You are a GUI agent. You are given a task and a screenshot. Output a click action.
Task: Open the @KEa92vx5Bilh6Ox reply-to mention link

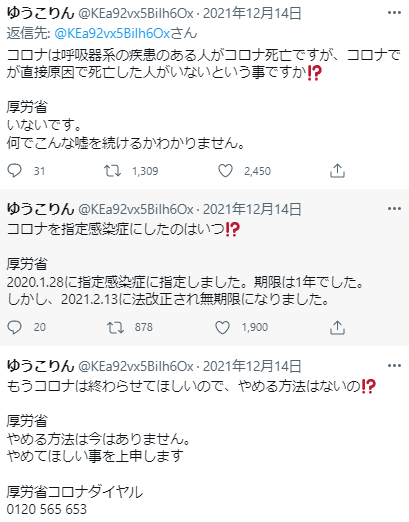tap(112, 33)
